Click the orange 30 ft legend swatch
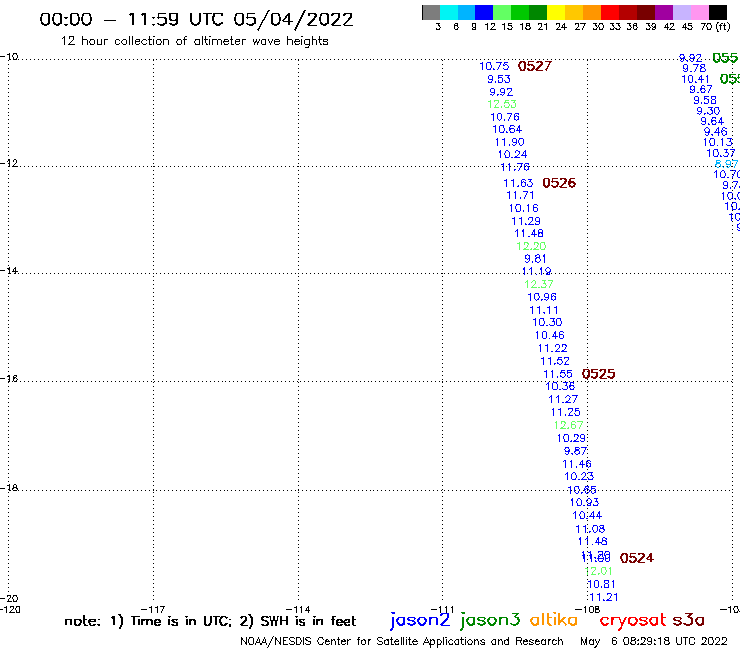The height and width of the screenshot is (650, 740). pos(592,12)
